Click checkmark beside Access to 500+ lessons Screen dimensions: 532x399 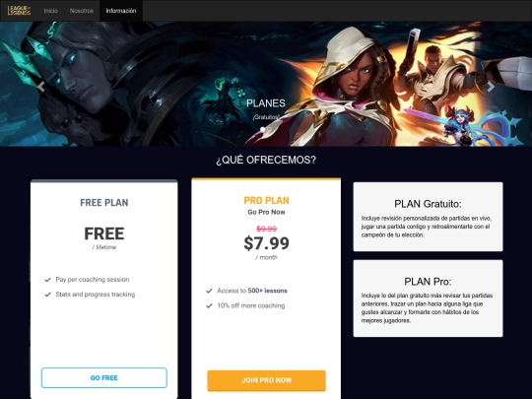click(x=209, y=291)
